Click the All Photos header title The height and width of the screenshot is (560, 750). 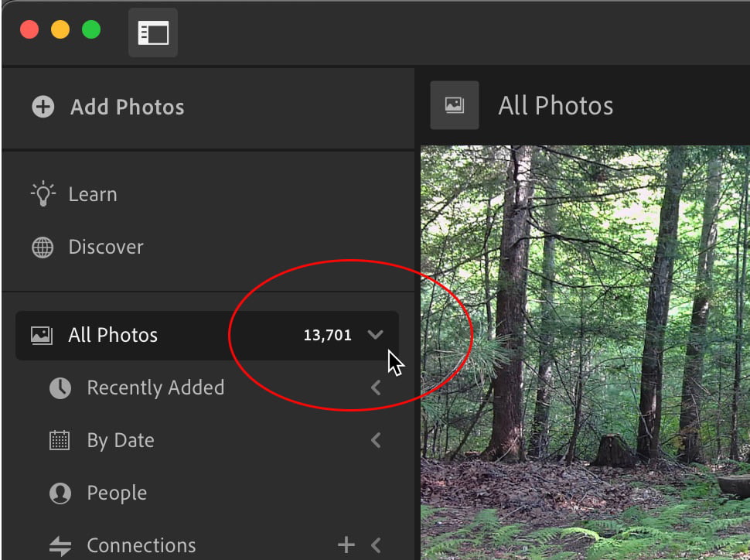pos(555,106)
